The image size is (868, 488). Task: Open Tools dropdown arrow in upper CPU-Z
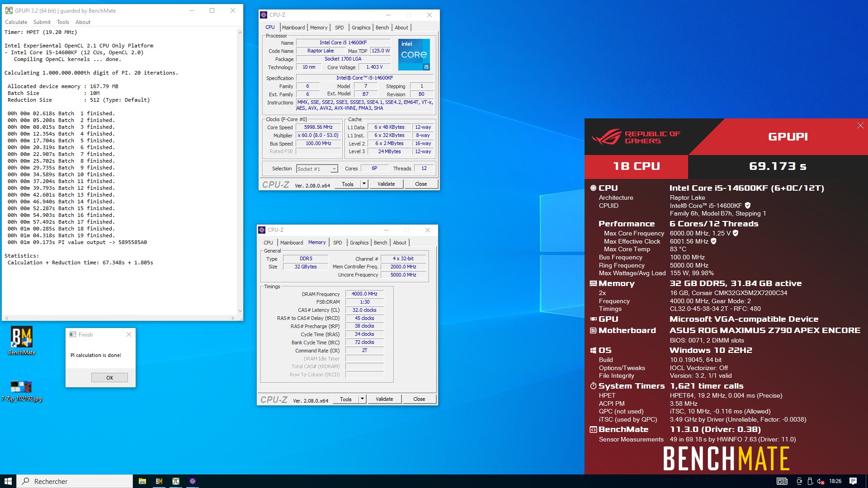[x=364, y=184]
